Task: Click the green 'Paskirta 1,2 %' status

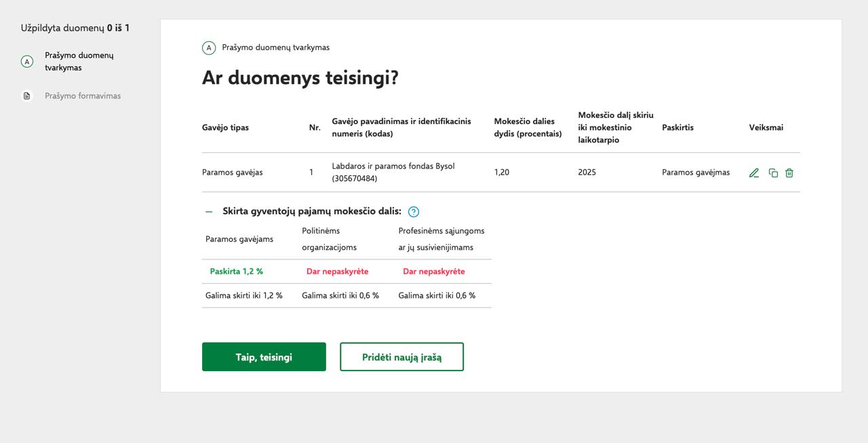Action: pyautogui.click(x=236, y=272)
